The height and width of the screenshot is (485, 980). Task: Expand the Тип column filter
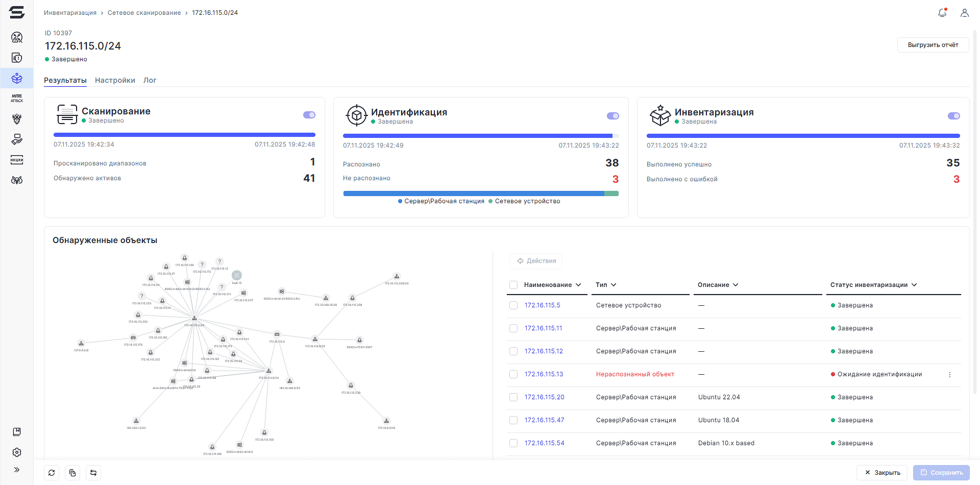[614, 285]
